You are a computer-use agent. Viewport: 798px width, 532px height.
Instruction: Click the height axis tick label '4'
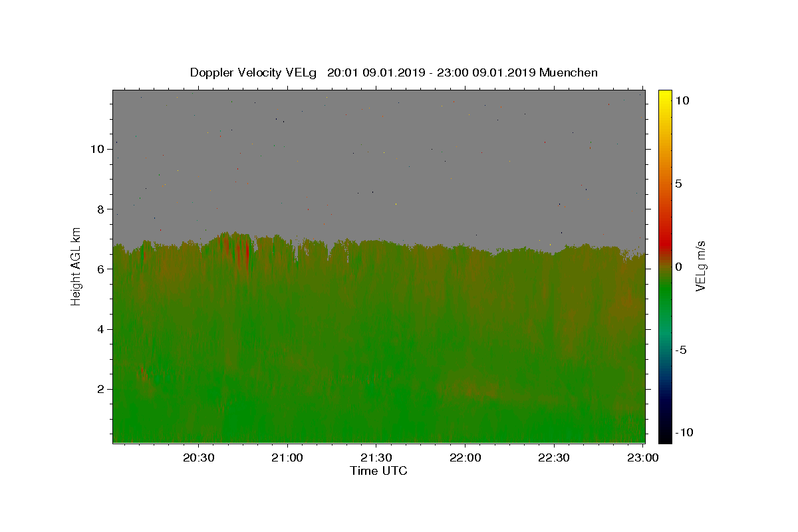tap(100, 329)
